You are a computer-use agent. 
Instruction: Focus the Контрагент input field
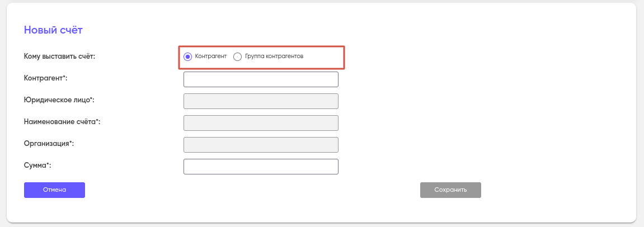click(261, 79)
